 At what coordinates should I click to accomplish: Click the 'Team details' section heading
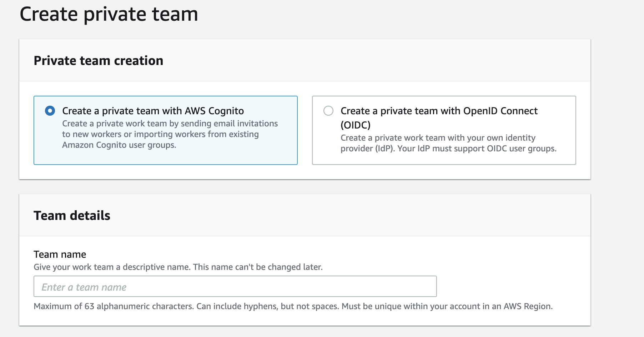click(x=72, y=216)
